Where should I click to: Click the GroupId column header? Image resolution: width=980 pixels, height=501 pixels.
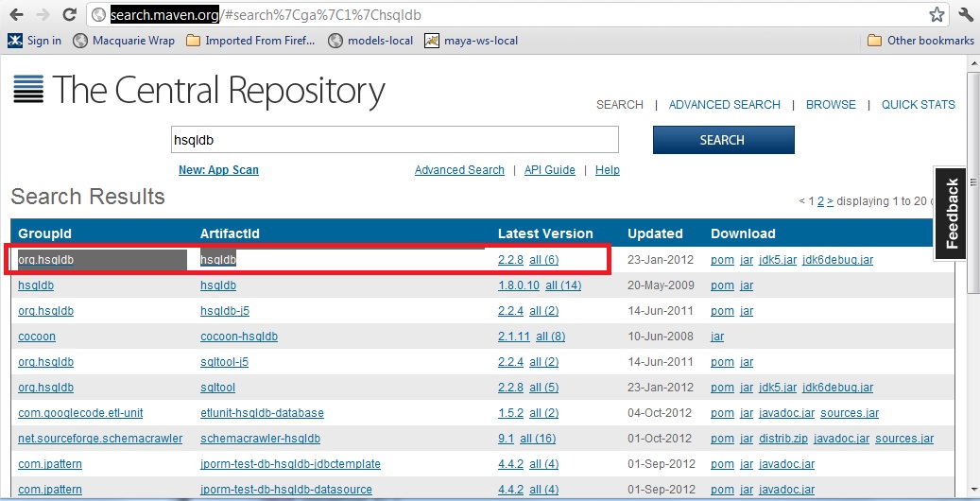pos(45,233)
